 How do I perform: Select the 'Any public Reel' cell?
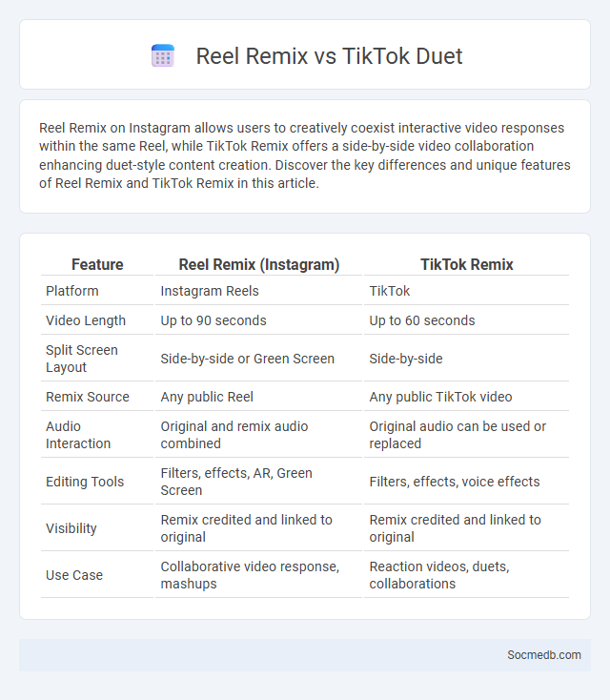pos(207,397)
